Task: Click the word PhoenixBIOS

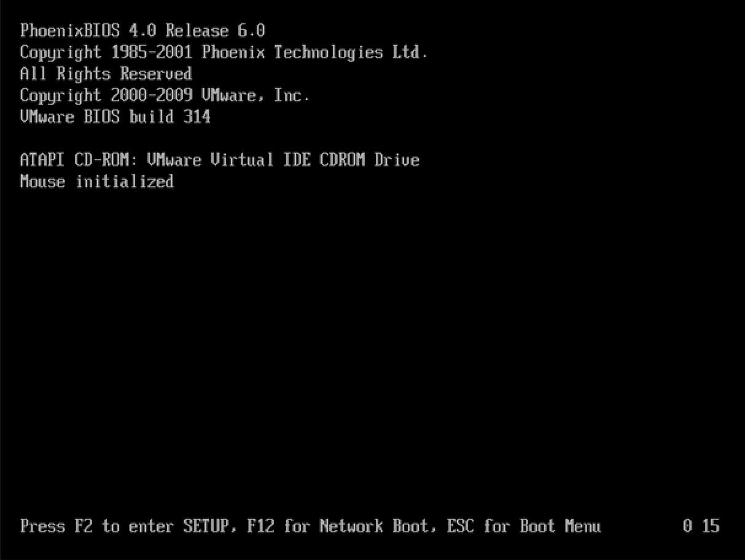Action: click(x=69, y=31)
